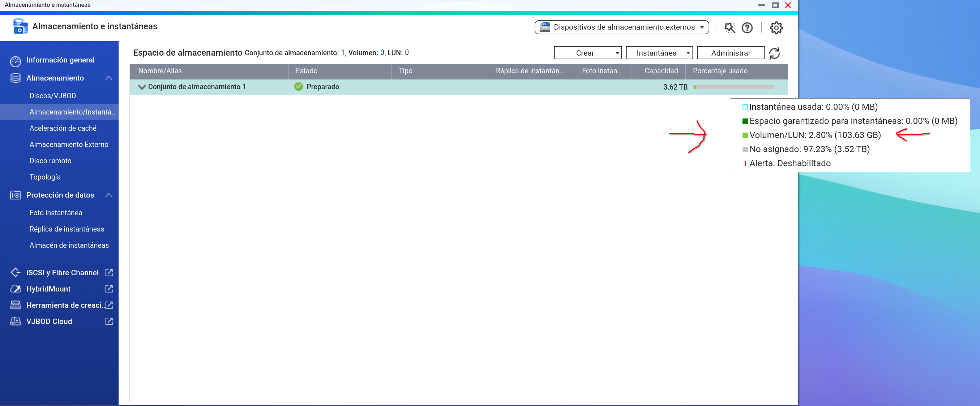The height and width of the screenshot is (406, 980).
Task: Expand Conjunto de almacenamiento 1 row
Action: click(x=142, y=87)
